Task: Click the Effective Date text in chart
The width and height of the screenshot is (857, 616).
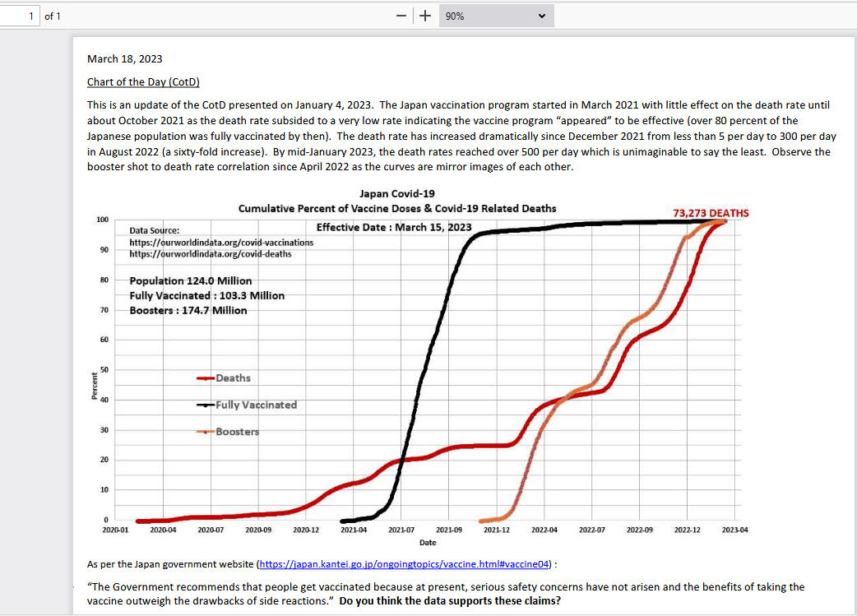Action: pos(394,227)
